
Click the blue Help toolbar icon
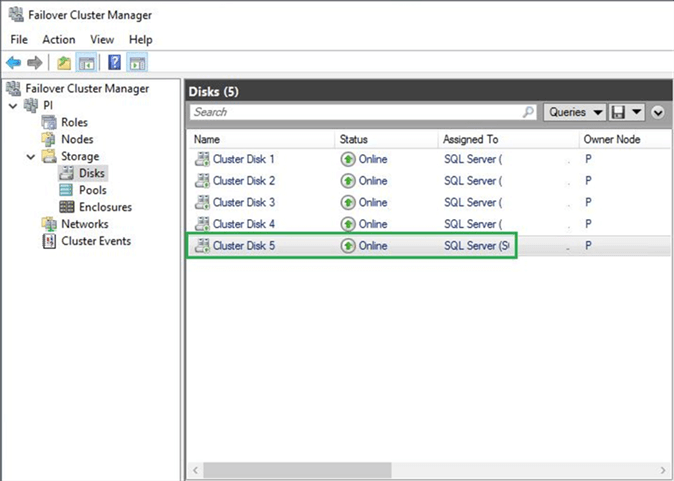115,63
